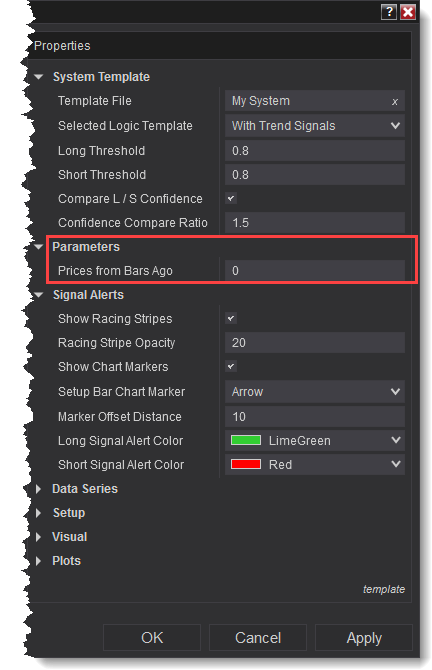Collapse the Parameters section arrow
Viewport: 432px width, 670px height.
39,247
